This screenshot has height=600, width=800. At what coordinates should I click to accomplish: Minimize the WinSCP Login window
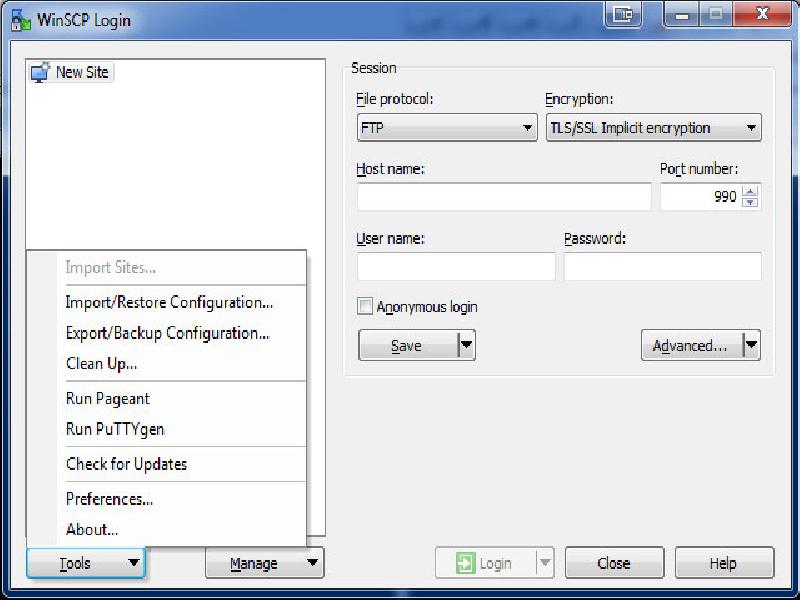click(682, 15)
